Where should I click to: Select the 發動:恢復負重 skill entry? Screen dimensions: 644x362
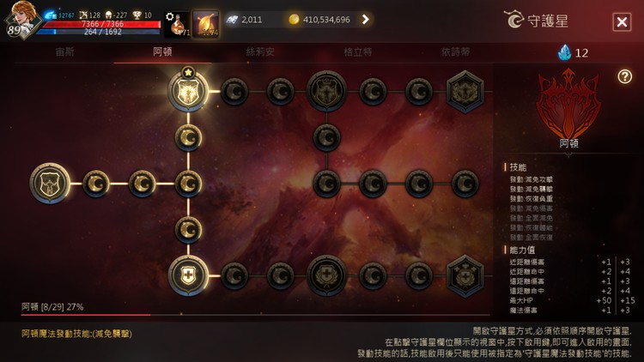(x=531, y=199)
